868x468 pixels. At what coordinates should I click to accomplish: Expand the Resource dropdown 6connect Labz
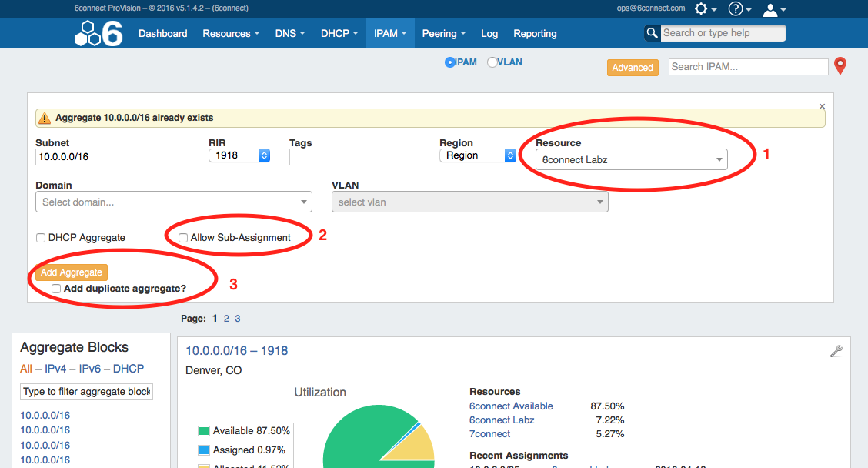pyautogui.click(x=631, y=160)
